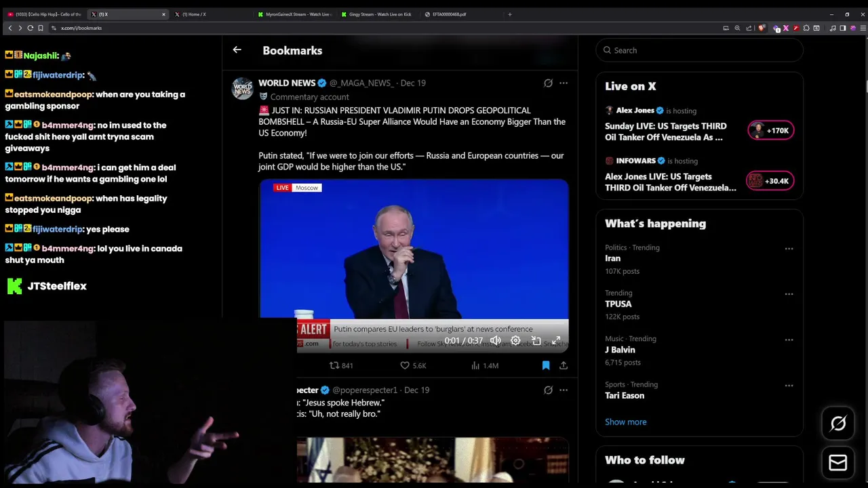Open +170K listeners badge
Viewport: 868px width, 488px height.
[770, 130]
